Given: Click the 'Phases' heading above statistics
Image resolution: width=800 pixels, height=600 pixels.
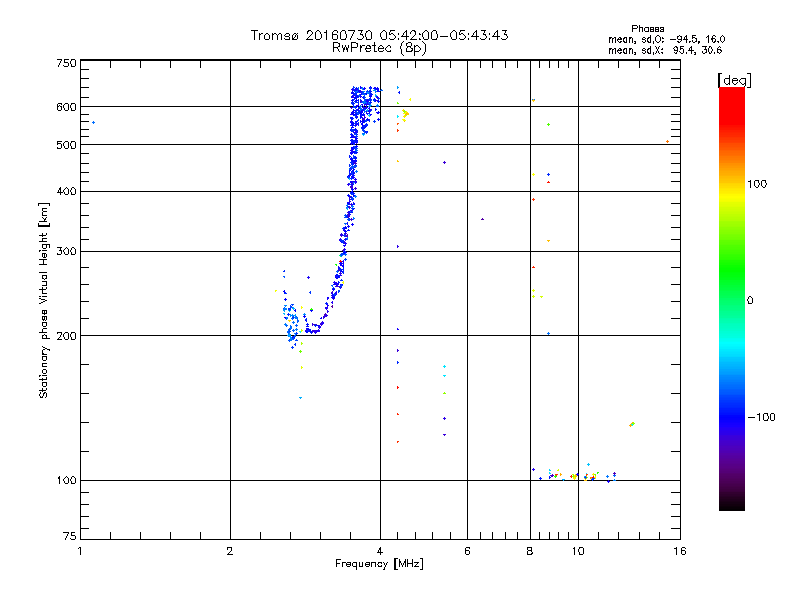Looking at the screenshot, I should (647, 29).
